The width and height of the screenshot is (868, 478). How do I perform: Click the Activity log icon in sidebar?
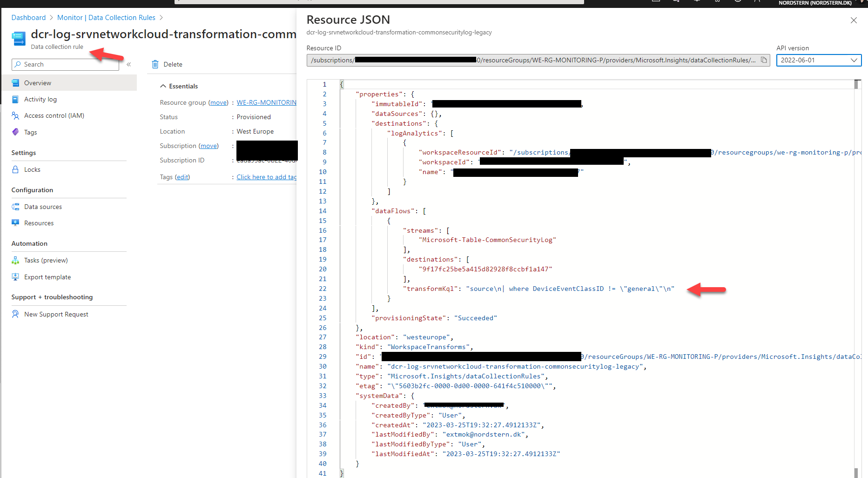pos(15,99)
